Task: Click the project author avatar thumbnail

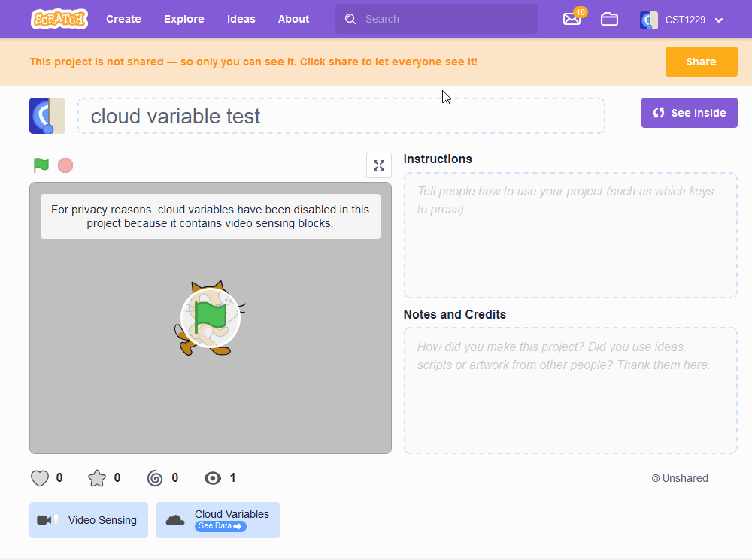Action: (x=47, y=116)
